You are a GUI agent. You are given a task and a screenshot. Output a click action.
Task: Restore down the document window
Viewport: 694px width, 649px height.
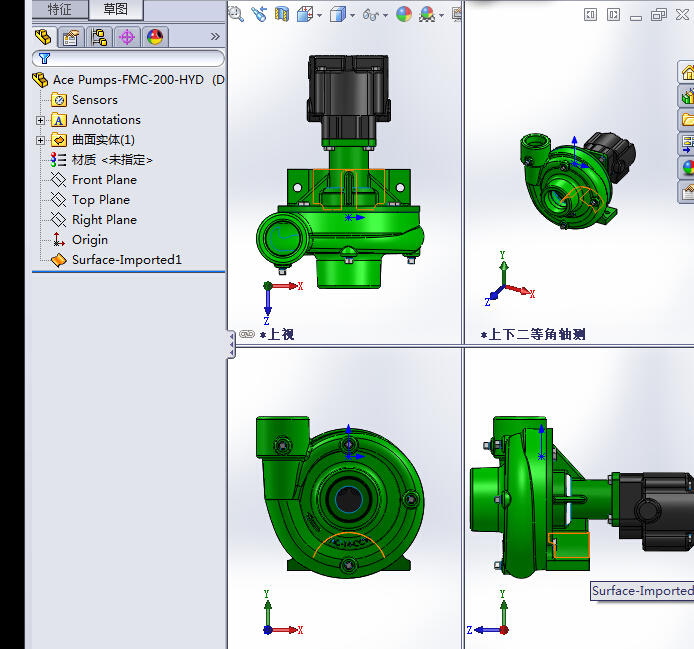659,15
